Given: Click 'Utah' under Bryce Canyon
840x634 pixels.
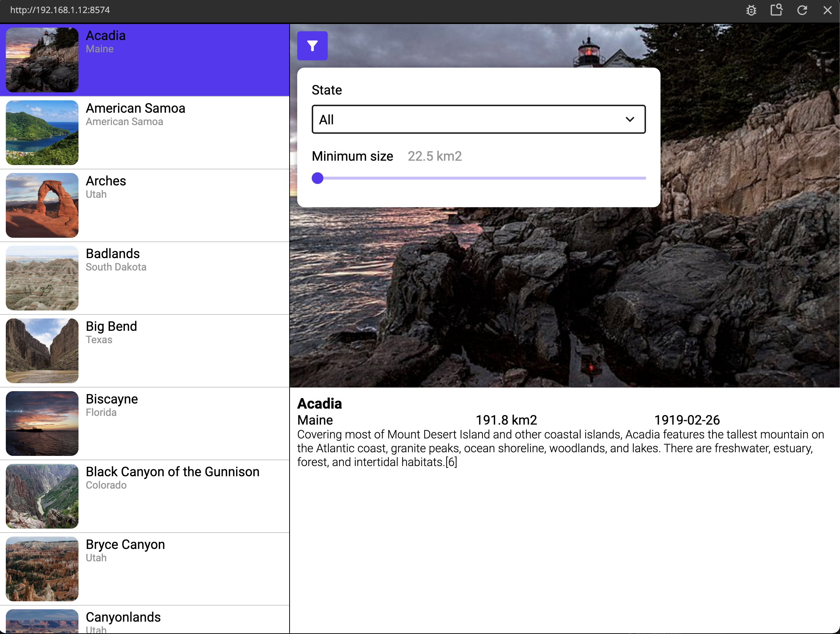Looking at the screenshot, I should [x=96, y=558].
